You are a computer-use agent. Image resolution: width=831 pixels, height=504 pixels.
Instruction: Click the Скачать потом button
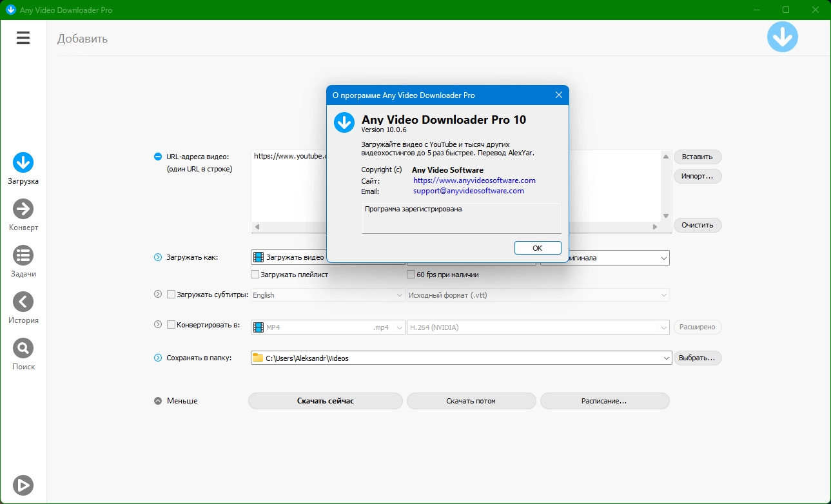tap(471, 401)
